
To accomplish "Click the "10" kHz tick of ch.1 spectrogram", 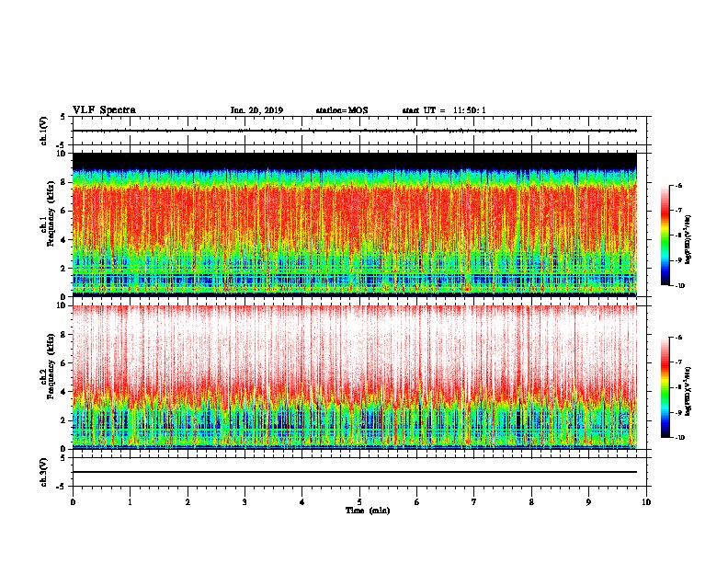I will 62,154.
